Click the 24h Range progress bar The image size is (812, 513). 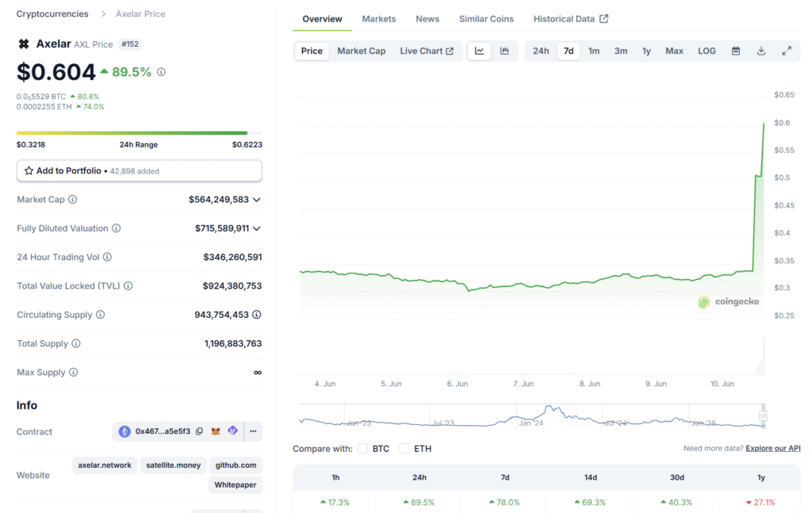140,133
